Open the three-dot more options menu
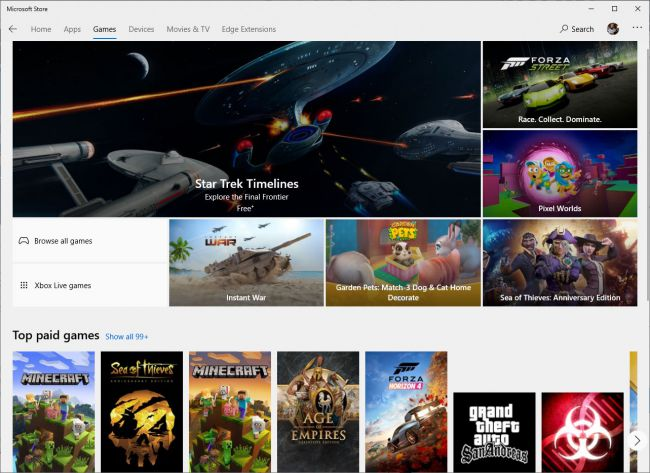This screenshot has width=650, height=473. click(637, 27)
